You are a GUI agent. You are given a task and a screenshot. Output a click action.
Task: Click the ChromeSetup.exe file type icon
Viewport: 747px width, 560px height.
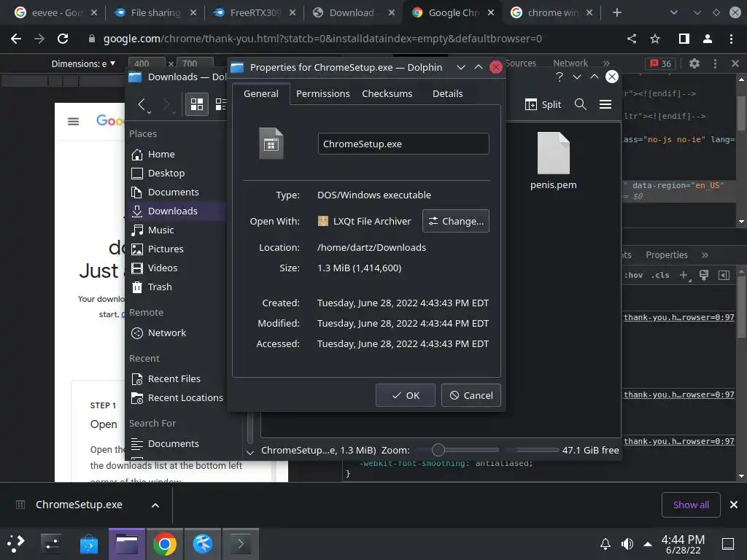coord(271,144)
